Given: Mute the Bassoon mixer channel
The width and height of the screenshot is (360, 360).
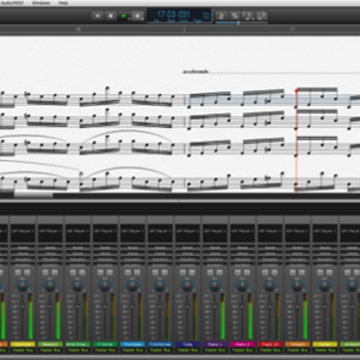Looking at the screenshot, I should [x=45, y=273].
